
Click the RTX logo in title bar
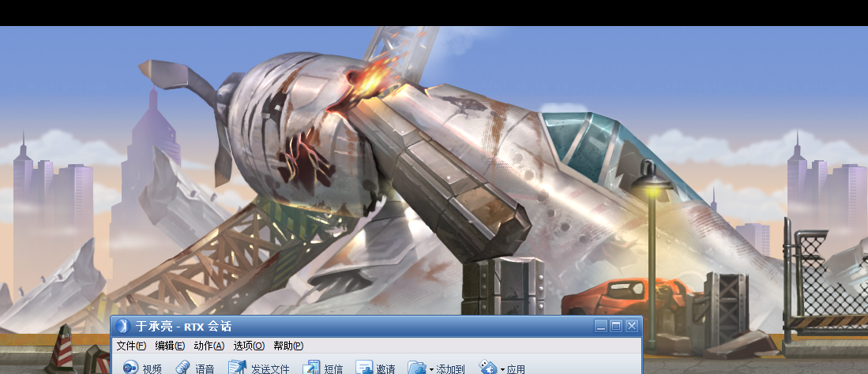click(122, 326)
